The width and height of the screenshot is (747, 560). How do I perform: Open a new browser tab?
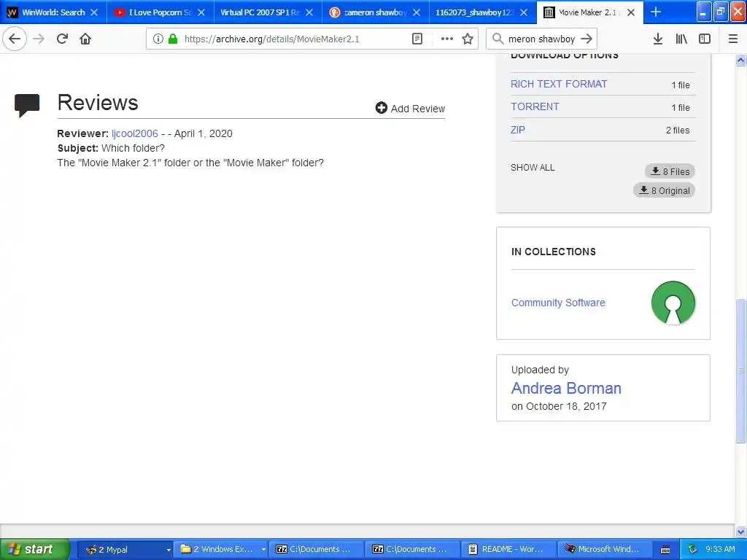656,12
